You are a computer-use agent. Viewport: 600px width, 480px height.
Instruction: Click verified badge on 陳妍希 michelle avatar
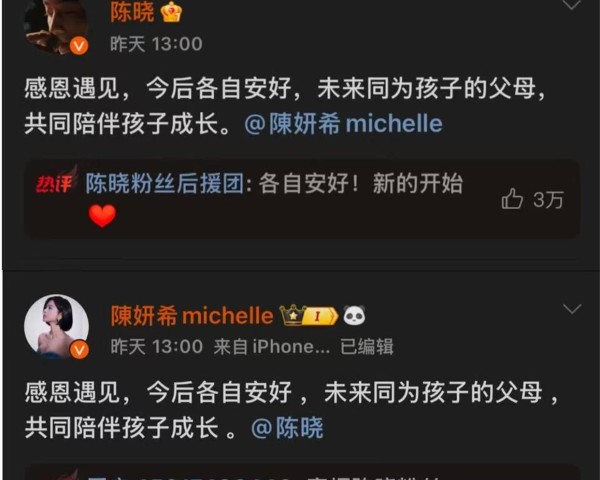click(x=79, y=350)
